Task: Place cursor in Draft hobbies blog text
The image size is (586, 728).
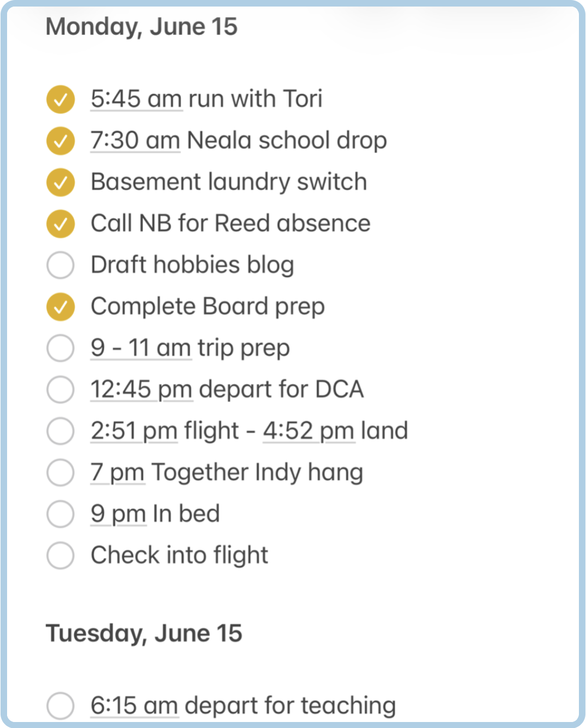Action: pos(192,265)
